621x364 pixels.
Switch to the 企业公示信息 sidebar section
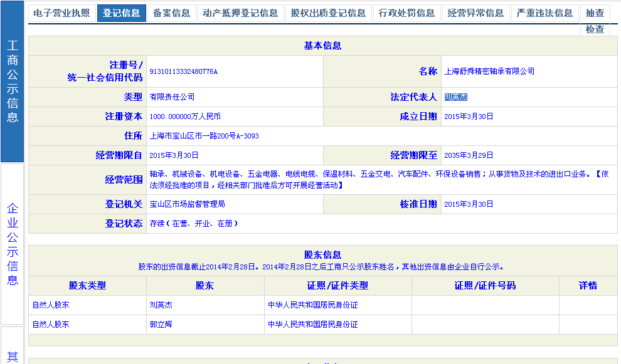(13, 244)
